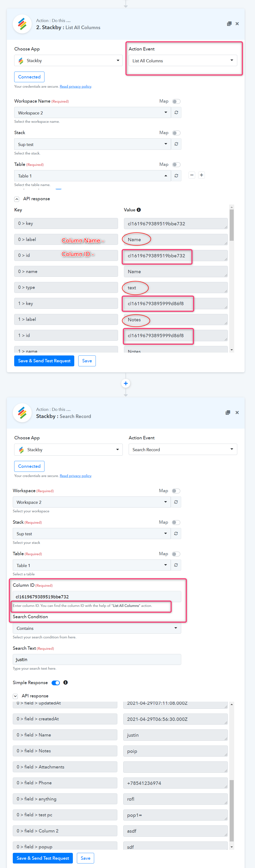Click Connected button in step 2
The image size is (255, 868).
click(x=29, y=77)
